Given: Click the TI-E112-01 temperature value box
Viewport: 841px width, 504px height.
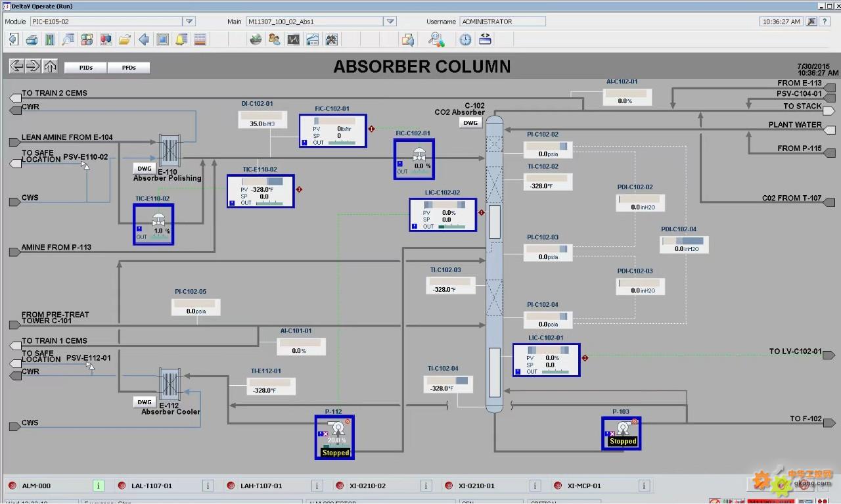Looking at the screenshot, I should click(x=271, y=386).
